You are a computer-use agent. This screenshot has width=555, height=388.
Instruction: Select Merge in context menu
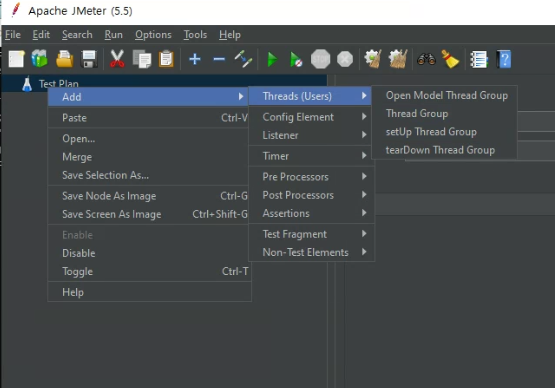[x=149, y=157]
